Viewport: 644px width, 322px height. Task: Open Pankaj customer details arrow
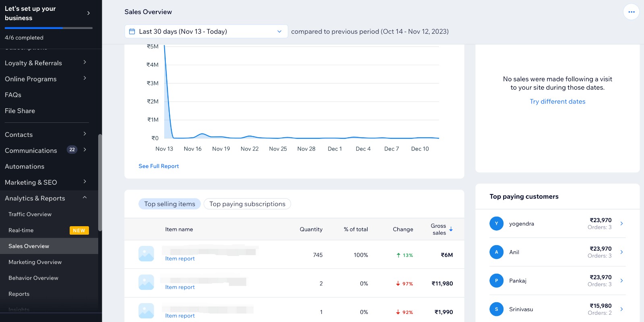tap(621, 281)
